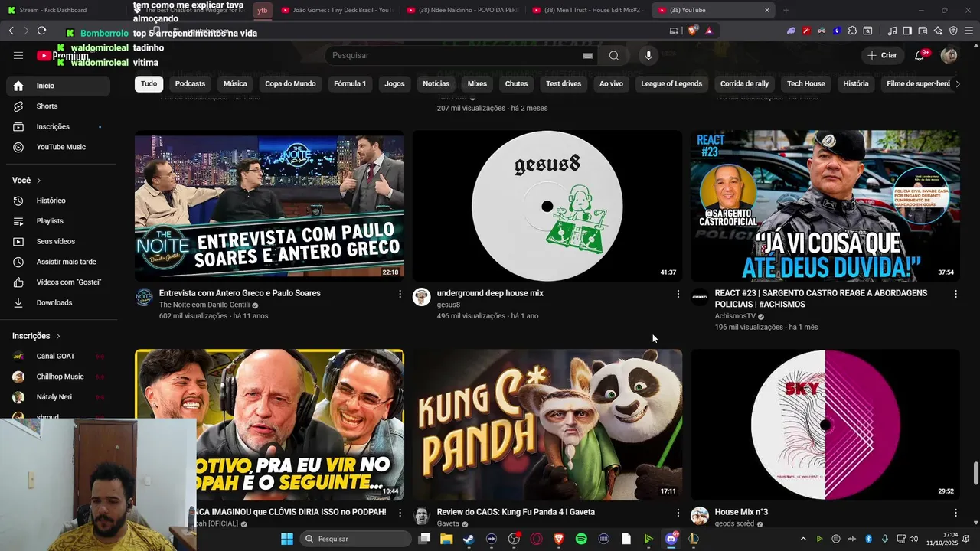Open Chillhop Music subscription channel
Viewport: 980px width, 551px height.
pyautogui.click(x=58, y=377)
